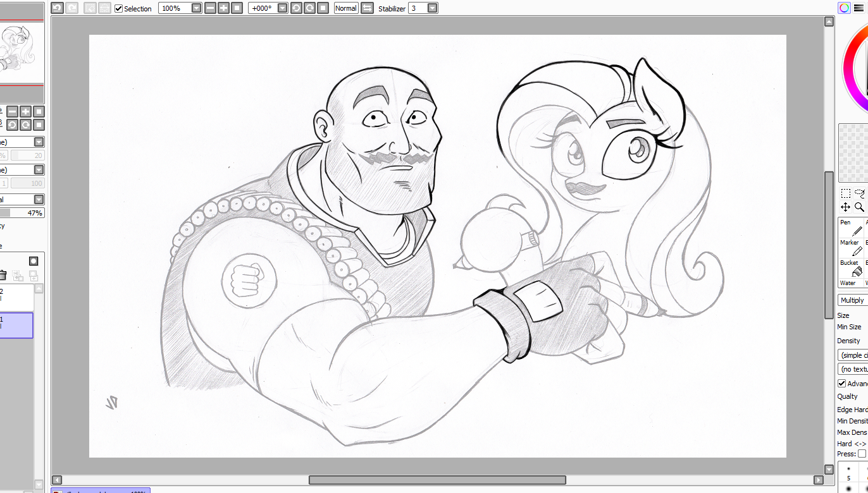
Task: Toggle the Advanced settings checkbox
Action: [x=842, y=384]
